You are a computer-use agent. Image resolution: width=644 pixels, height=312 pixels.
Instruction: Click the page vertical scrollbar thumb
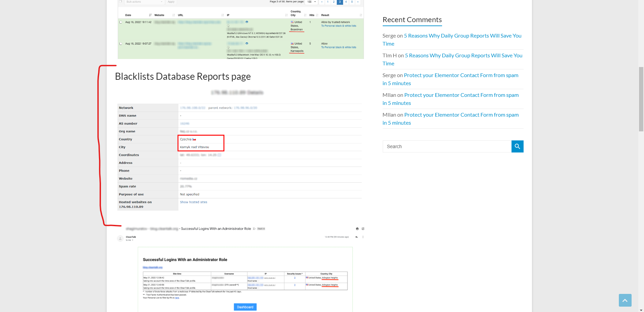pyautogui.click(x=641, y=99)
